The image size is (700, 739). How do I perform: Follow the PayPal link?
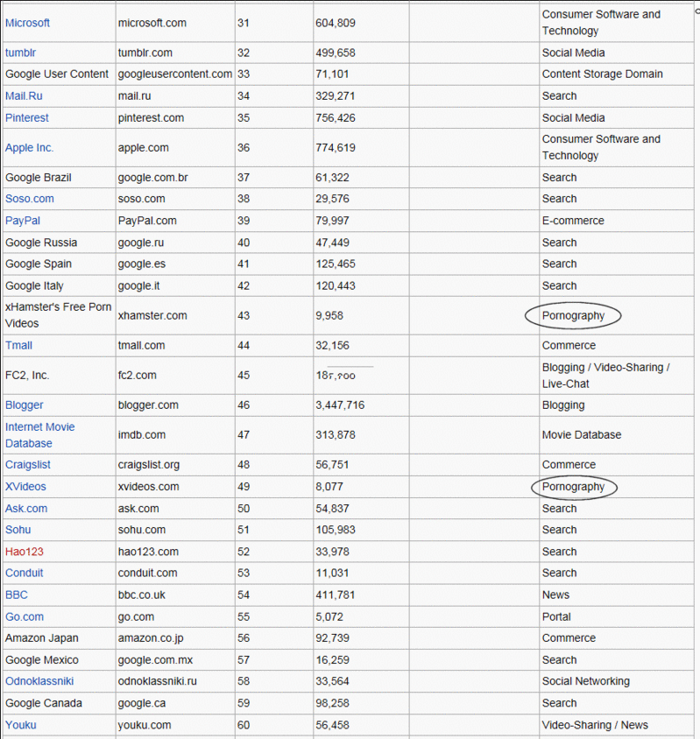click(23, 221)
